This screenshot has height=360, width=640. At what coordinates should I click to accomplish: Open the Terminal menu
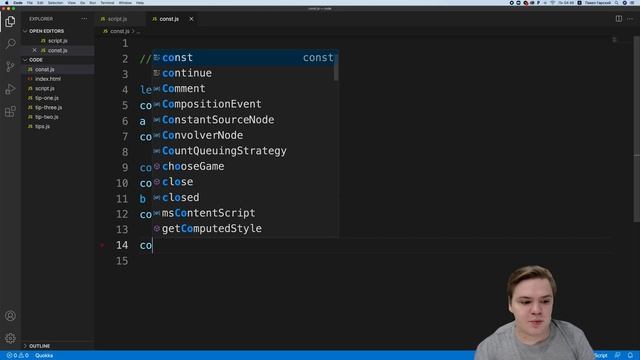pos(107,3)
